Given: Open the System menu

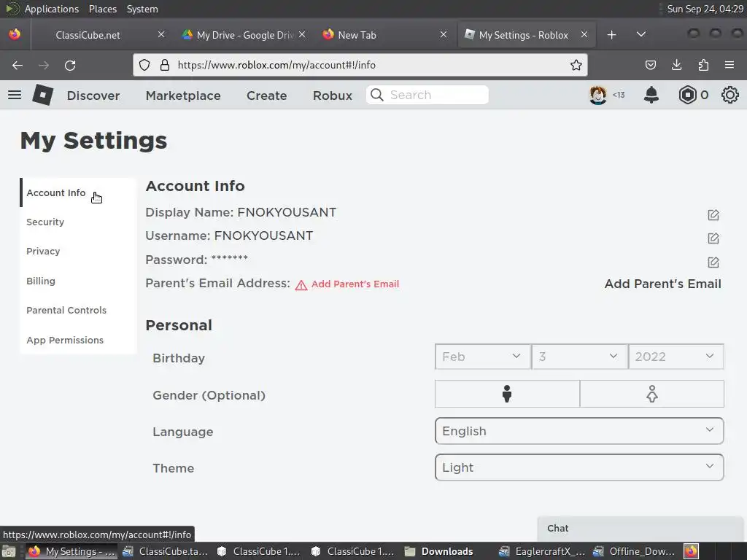Looking at the screenshot, I should coord(142,9).
